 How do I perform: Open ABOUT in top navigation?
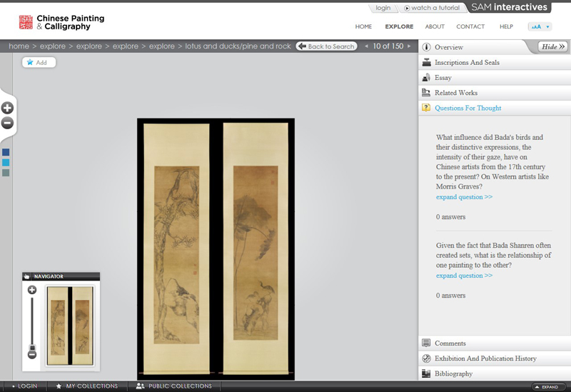point(435,26)
